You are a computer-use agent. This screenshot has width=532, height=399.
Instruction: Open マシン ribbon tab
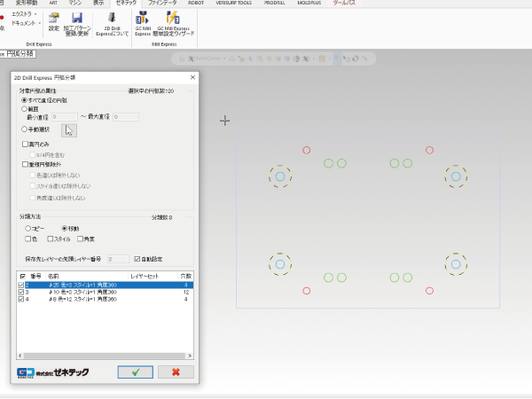(x=75, y=3)
